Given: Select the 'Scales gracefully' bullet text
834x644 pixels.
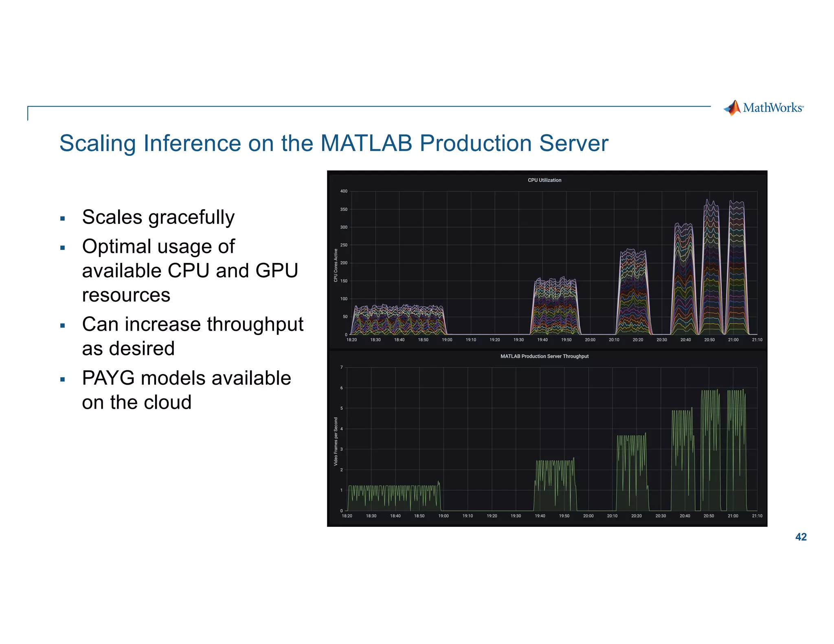Looking at the screenshot, I should click(x=158, y=217).
